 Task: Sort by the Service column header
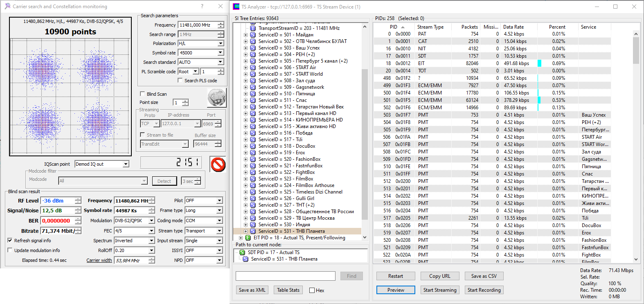pyautogui.click(x=594, y=27)
